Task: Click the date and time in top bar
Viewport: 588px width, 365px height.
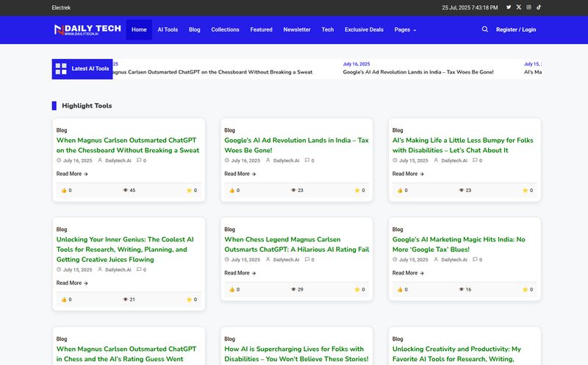Action: [470, 7]
